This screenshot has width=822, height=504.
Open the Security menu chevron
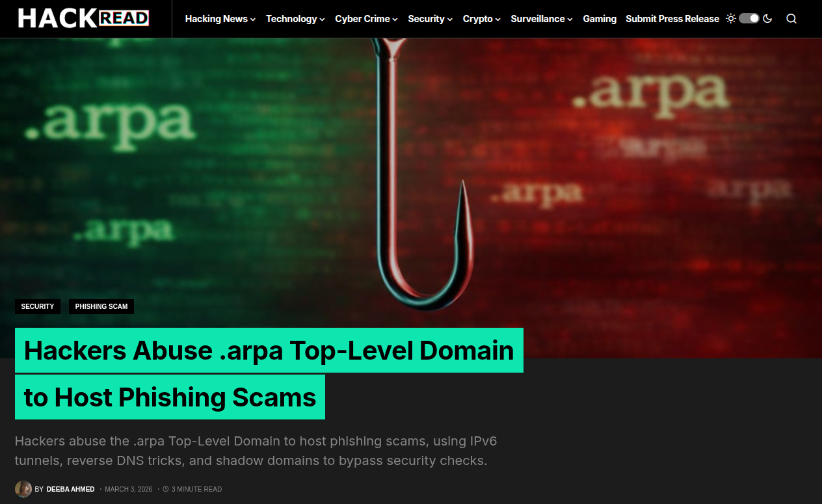point(449,20)
